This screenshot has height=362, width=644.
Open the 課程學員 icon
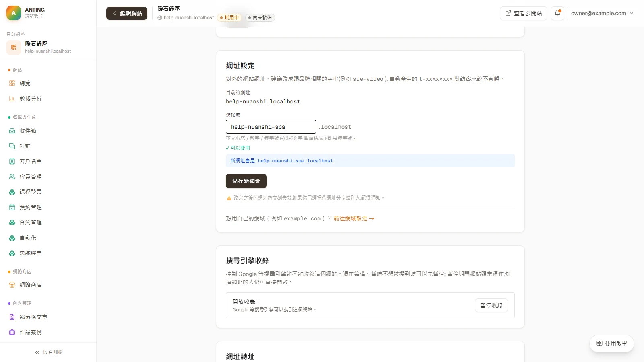12,192
